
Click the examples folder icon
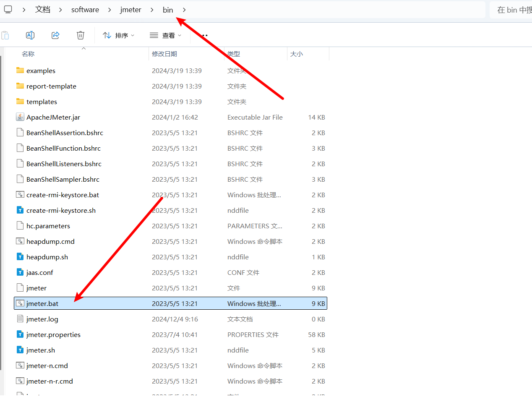point(20,71)
